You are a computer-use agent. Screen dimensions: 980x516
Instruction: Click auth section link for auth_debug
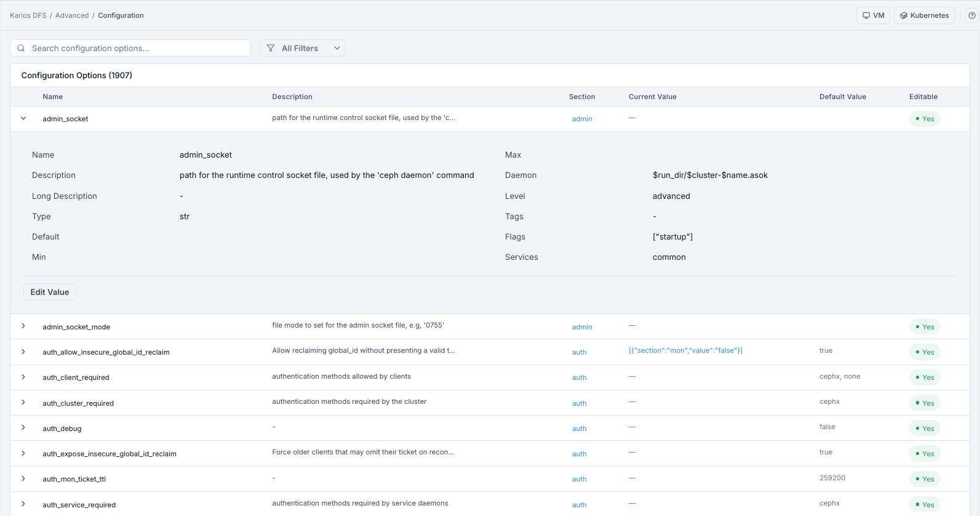pos(579,429)
